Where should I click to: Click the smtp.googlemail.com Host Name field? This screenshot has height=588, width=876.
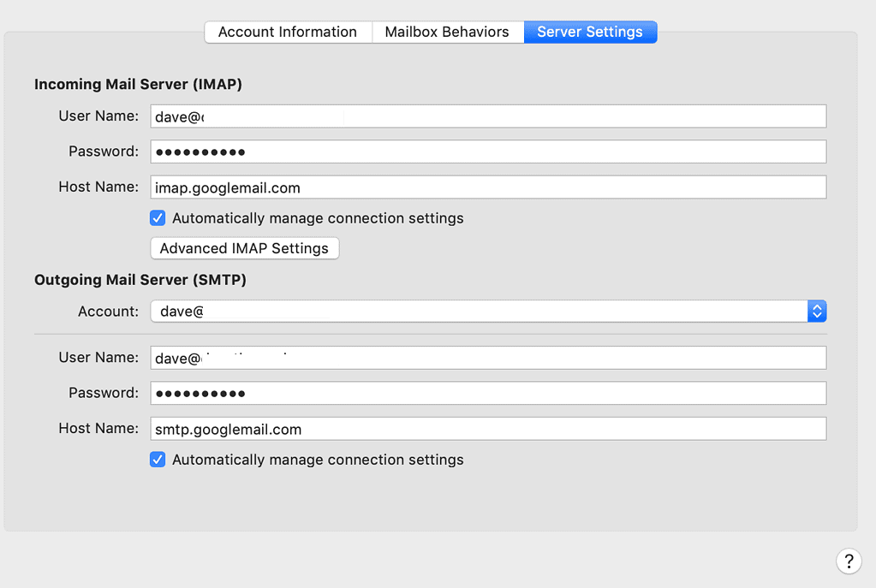488,429
